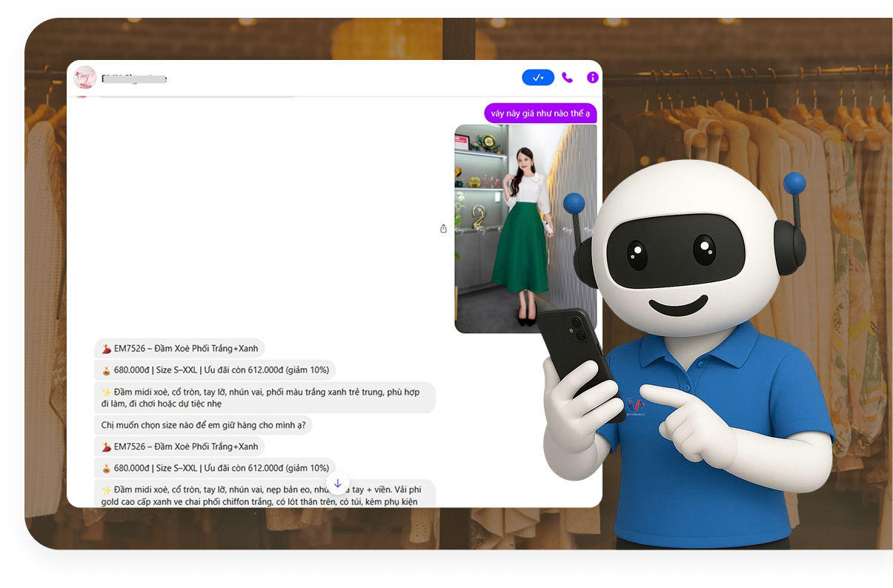
Task: Open the green skirt outfit photo
Action: tap(525, 228)
